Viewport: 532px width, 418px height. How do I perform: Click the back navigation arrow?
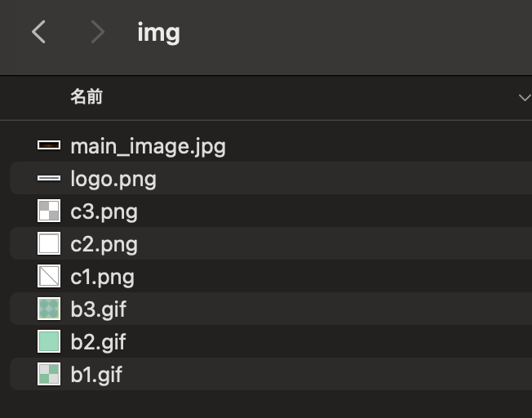38,32
